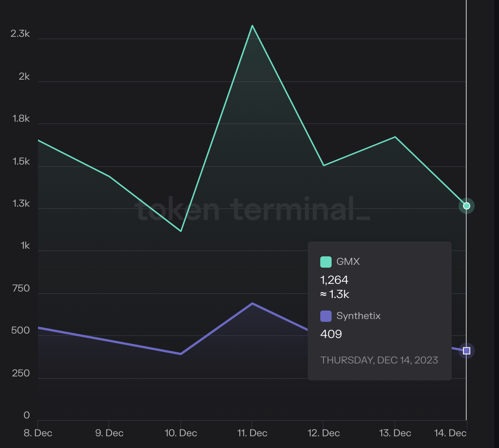Click the 1k y-axis label
499x448 pixels.
pyautogui.click(x=25, y=245)
